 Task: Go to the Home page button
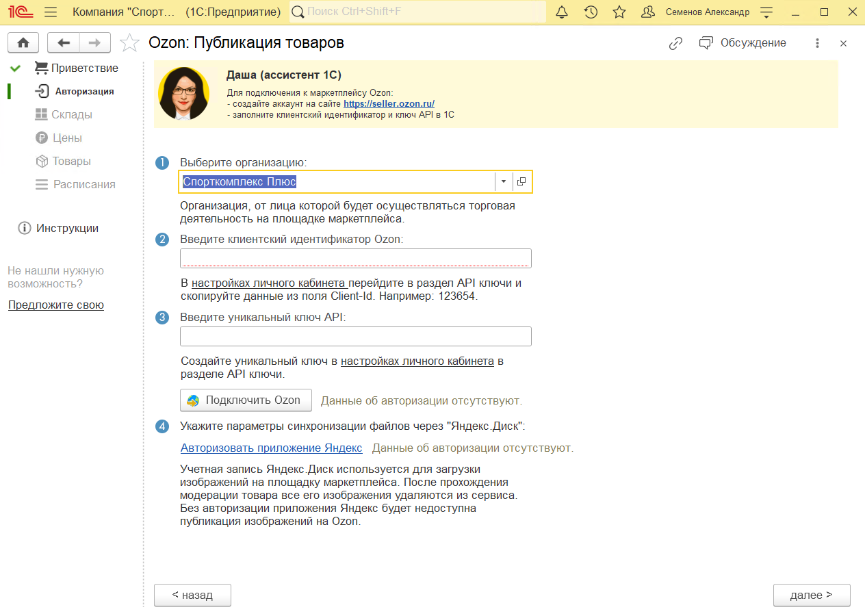[x=23, y=42]
